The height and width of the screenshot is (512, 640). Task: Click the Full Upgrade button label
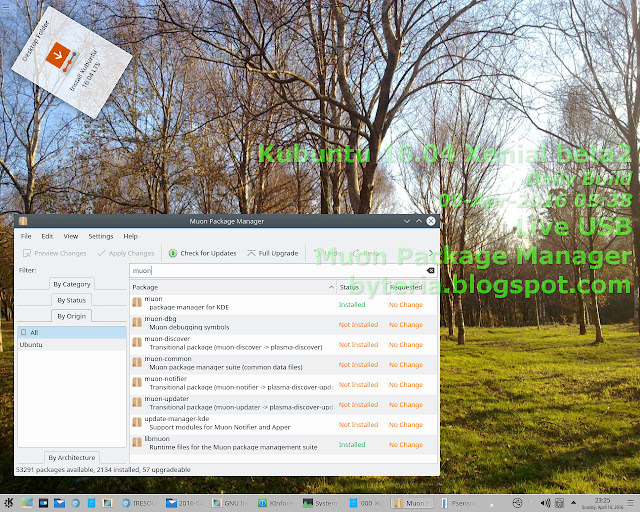coord(278,253)
